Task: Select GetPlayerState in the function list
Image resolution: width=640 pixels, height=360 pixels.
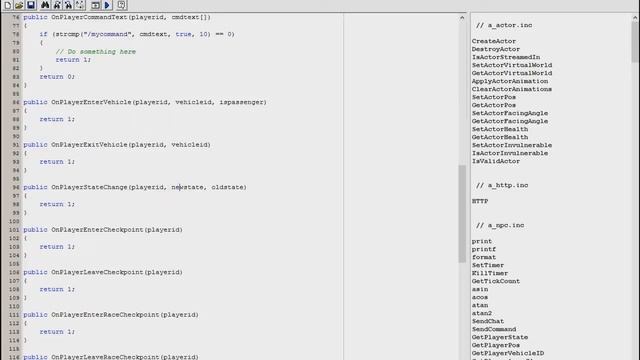Action: pyautogui.click(x=500, y=337)
